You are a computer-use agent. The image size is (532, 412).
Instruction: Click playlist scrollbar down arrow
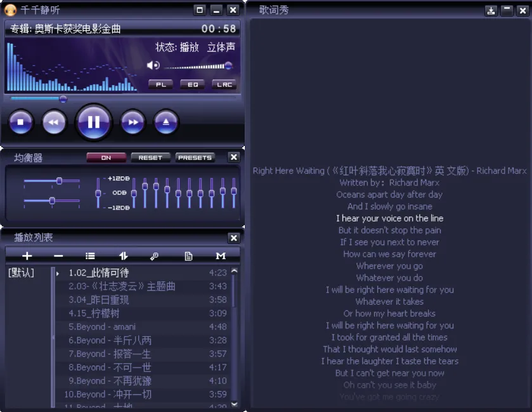click(x=234, y=404)
